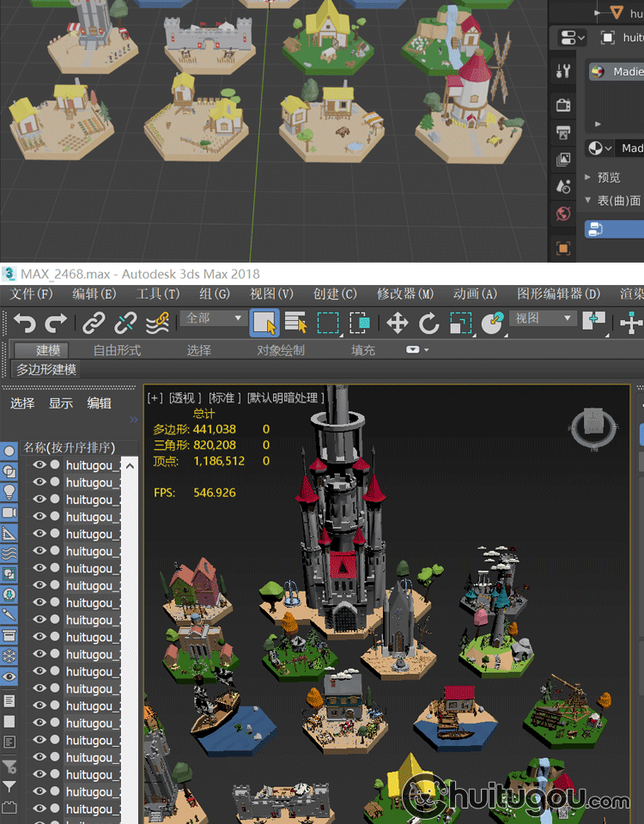
Task: Click the Select and Link chain icon
Action: 93,323
